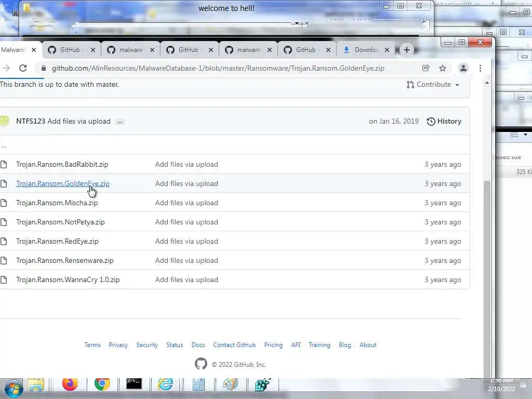This screenshot has width=532, height=399.
Task: Click the file icon beside Rensenware.zip
Action: pos(4,261)
